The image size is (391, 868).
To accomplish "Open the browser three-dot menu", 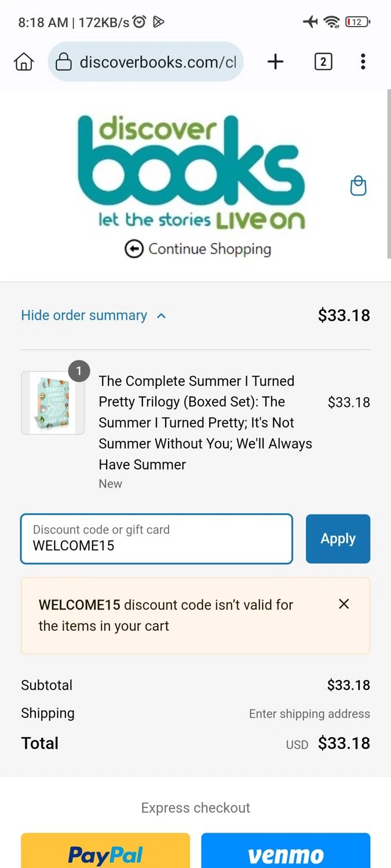I will click(x=363, y=61).
